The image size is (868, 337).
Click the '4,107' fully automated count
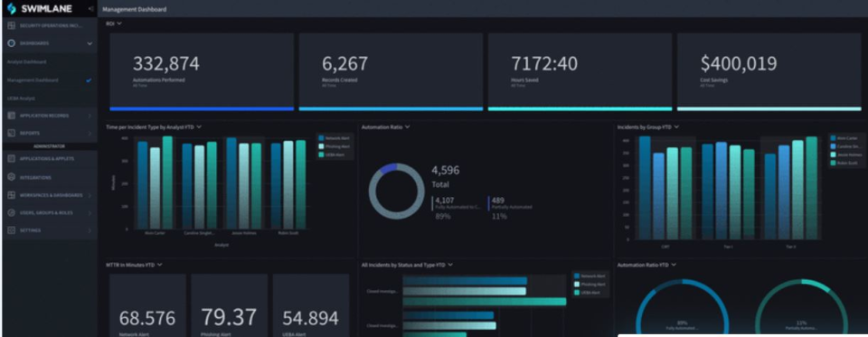[445, 201]
